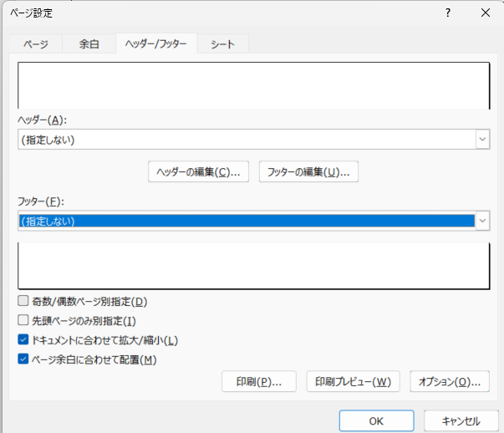504x433 pixels.
Task: Click the help question mark icon
Action: point(448,13)
